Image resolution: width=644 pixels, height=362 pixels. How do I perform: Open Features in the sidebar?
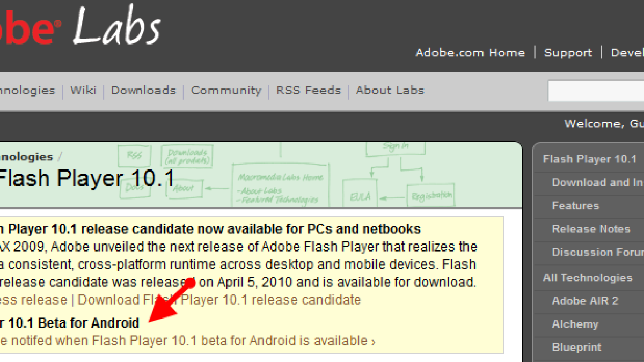coord(575,205)
